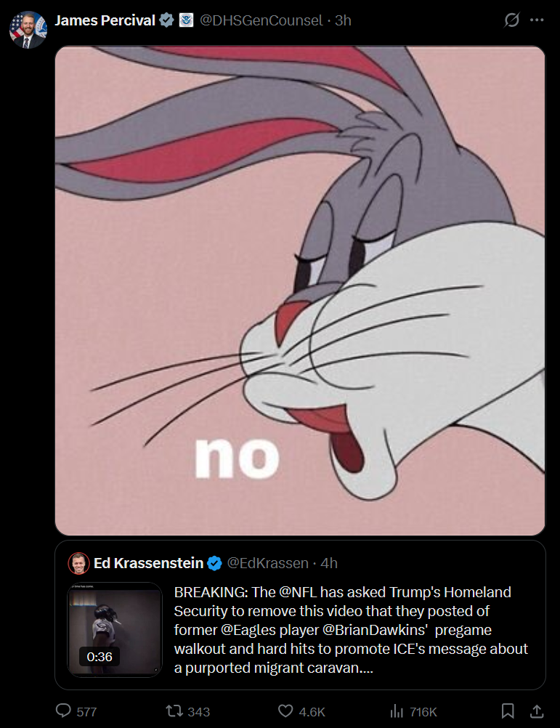The width and height of the screenshot is (560, 728).
Task: Click the DHS affiliation badge icon
Action: [x=186, y=20]
